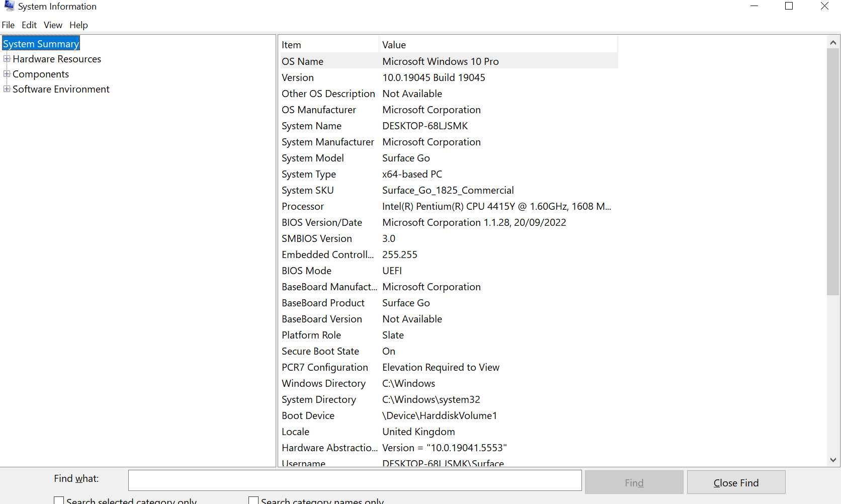Viewport: 841px width, 504px height.
Task: Click the Slate value
Action: pyautogui.click(x=393, y=335)
